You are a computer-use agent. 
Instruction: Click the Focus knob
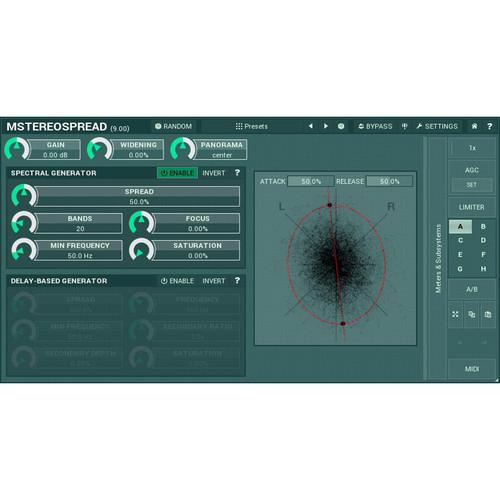pyautogui.click(x=142, y=223)
